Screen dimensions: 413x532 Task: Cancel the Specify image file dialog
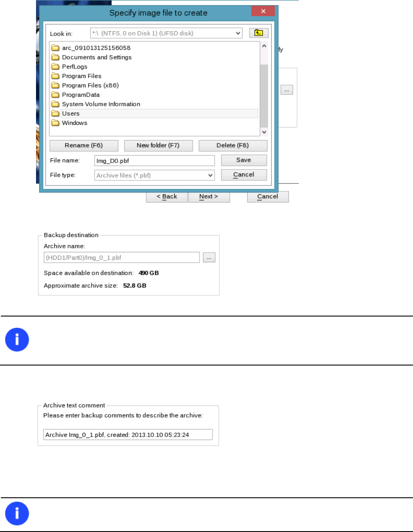(244, 175)
